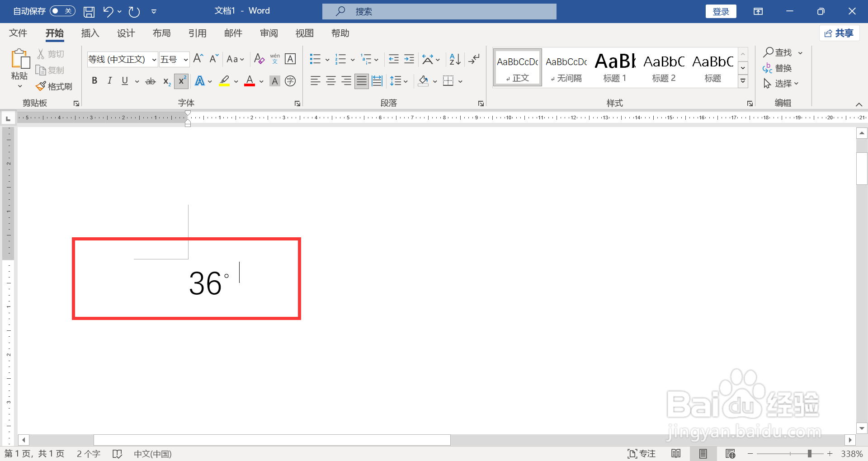Screen dimensions: 868x461
Task: Switch to the 设计 Design tab
Action: (x=126, y=33)
